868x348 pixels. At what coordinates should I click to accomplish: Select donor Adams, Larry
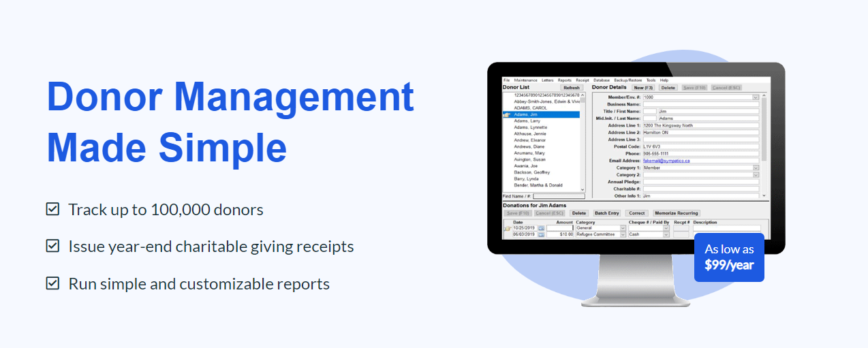[527, 121]
